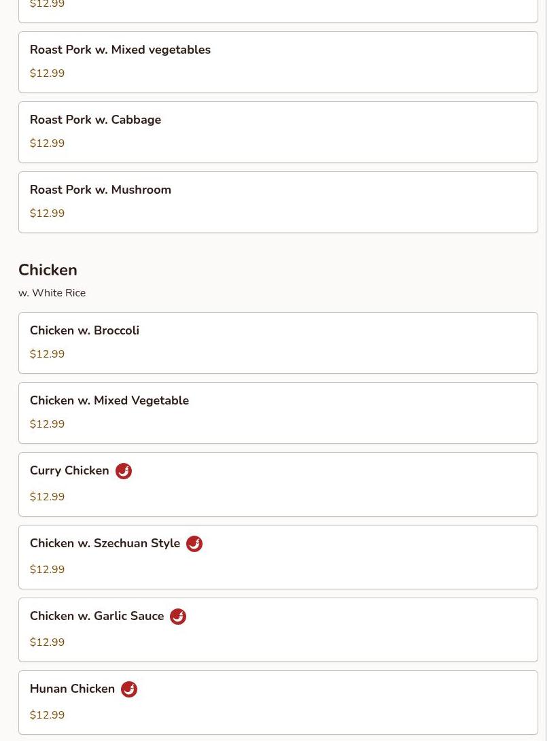The height and width of the screenshot is (741, 560).
Task: Click the partially visible item card at top
Action: [278, 12]
